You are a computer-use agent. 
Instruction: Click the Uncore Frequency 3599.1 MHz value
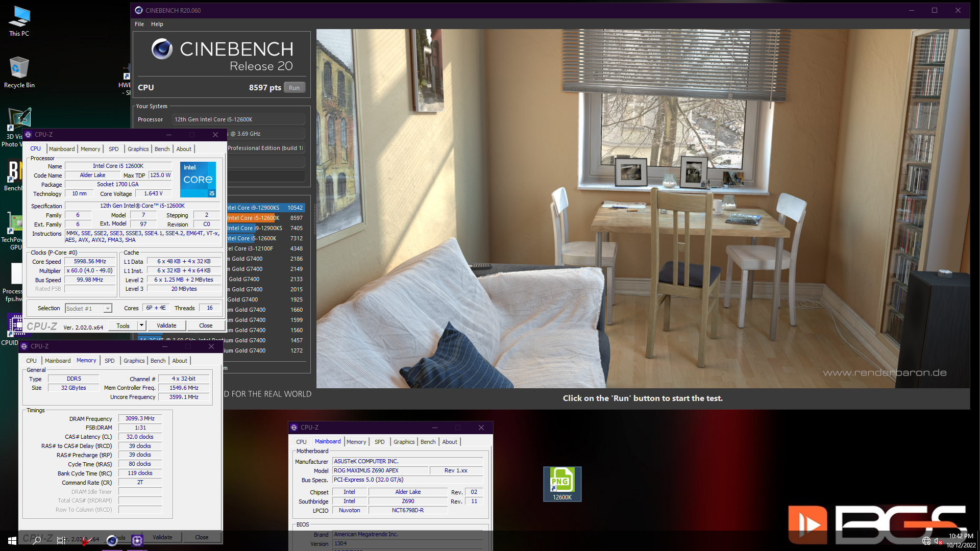tap(184, 397)
